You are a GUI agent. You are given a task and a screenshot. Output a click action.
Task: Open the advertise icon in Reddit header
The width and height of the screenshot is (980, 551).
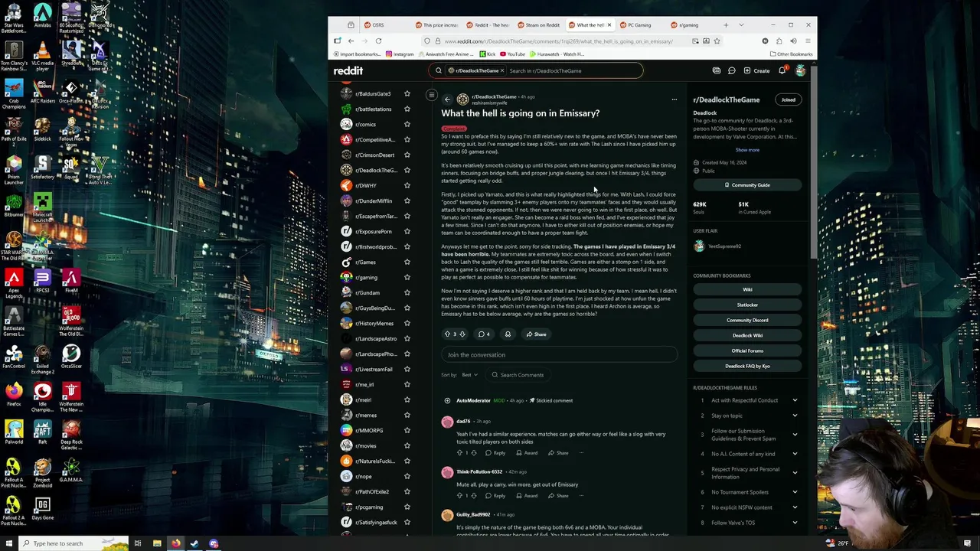pyautogui.click(x=717, y=70)
